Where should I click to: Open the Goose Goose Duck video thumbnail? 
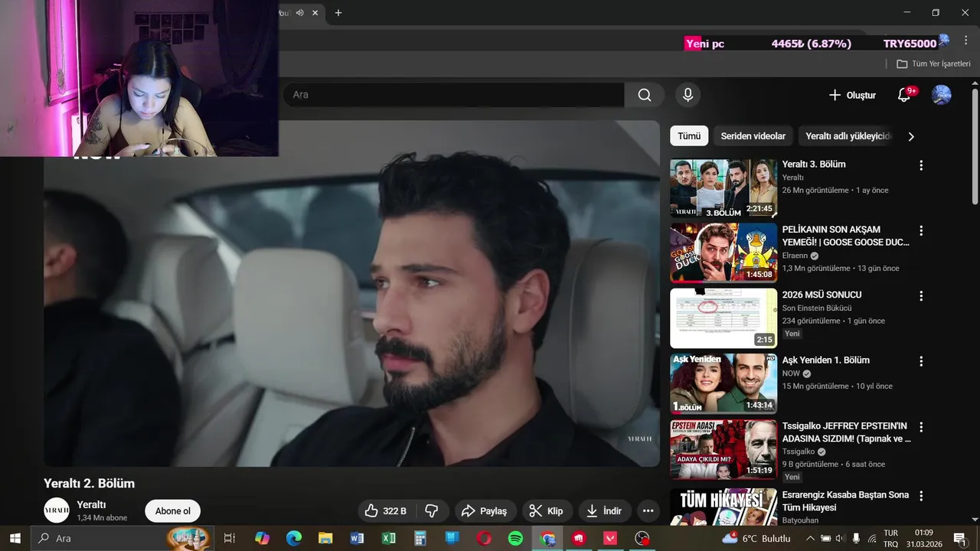[x=724, y=253]
